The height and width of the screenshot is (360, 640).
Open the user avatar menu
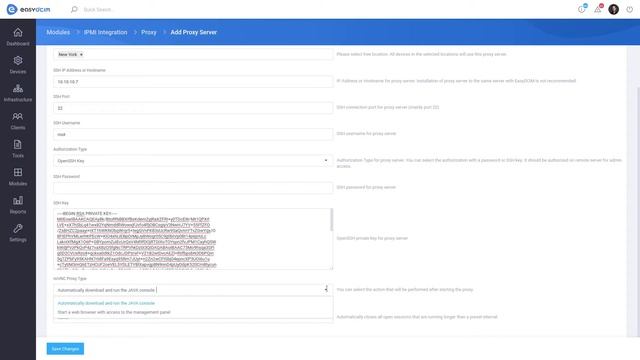click(613, 9)
